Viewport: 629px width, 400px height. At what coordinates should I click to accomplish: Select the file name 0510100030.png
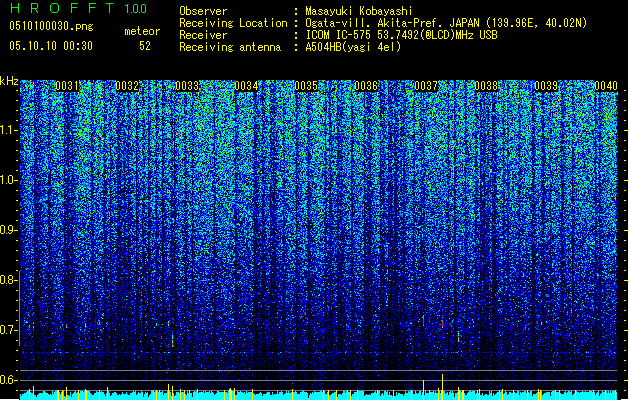pyautogui.click(x=51, y=26)
